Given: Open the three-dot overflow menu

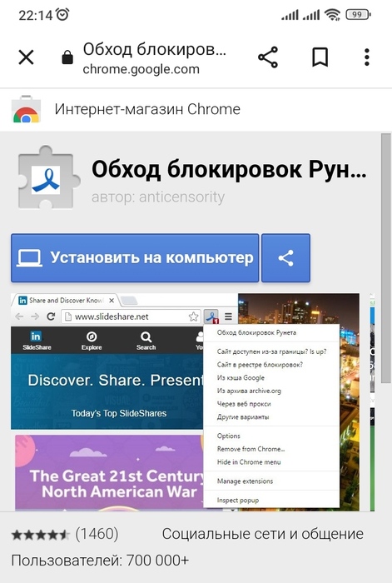Looking at the screenshot, I should [x=367, y=57].
